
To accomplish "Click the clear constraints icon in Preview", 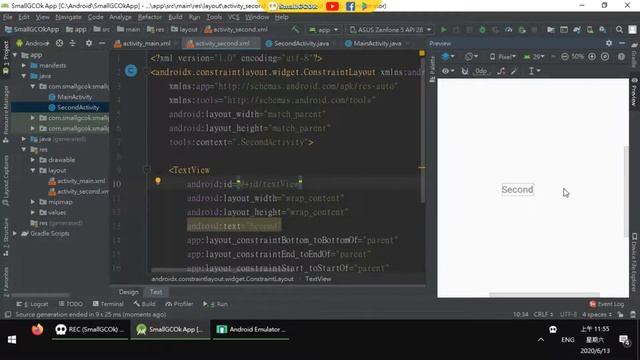I will coord(501,71).
